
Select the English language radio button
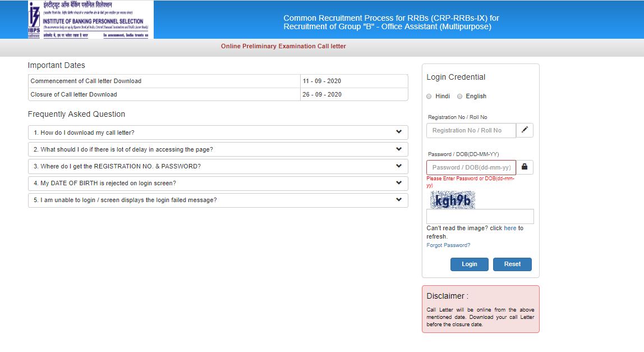click(x=459, y=96)
